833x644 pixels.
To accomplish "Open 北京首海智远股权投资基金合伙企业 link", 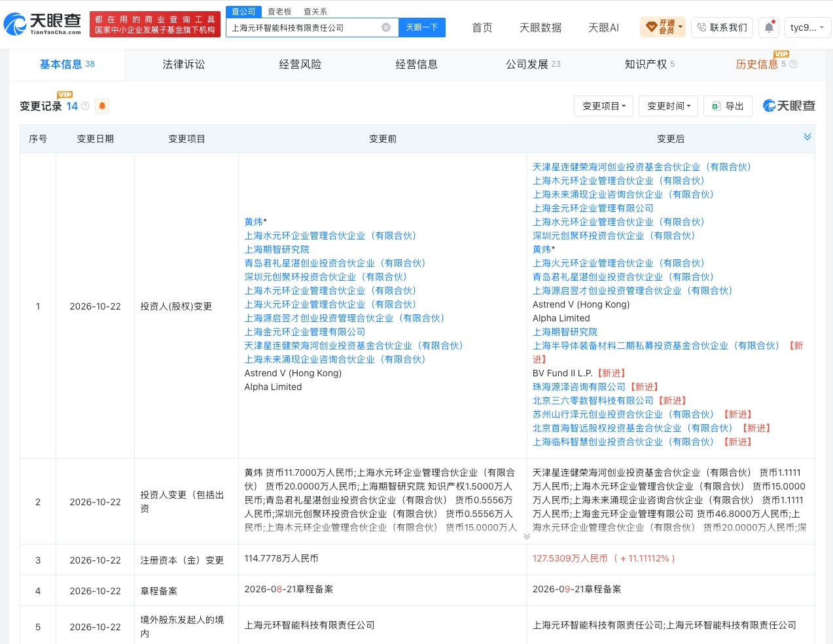I will click(632, 428).
